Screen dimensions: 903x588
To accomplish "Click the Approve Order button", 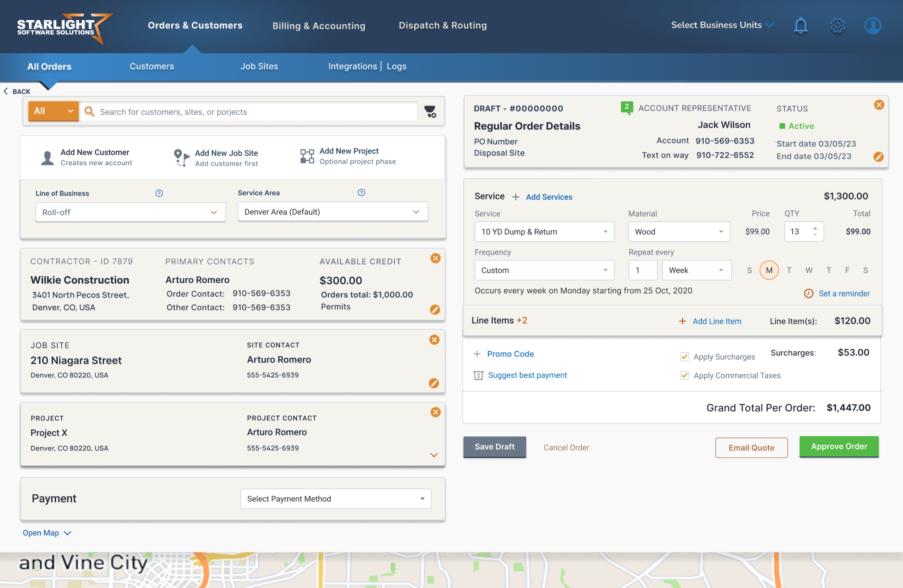I will (838, 447).
